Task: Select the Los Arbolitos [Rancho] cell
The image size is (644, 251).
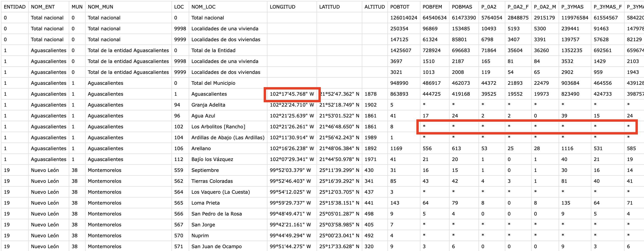Action: tap(218, 127)
